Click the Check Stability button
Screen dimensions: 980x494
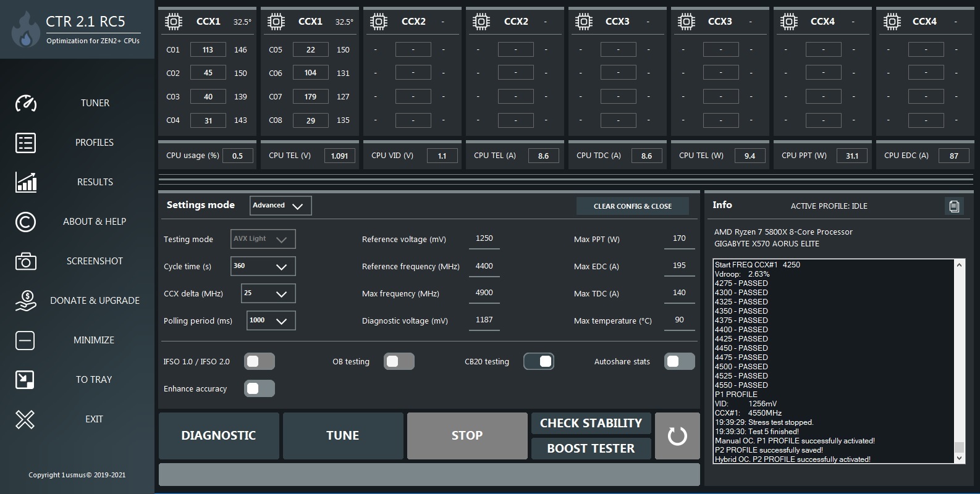[x=591, y=424]
